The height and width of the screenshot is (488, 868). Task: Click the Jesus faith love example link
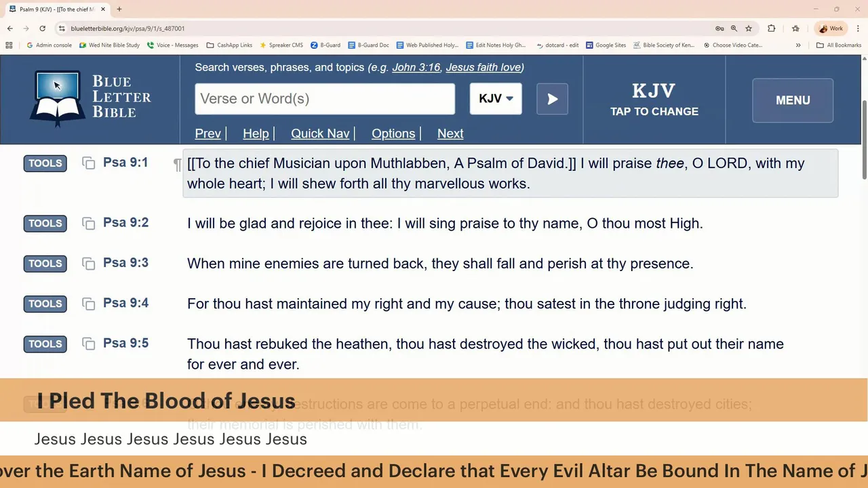[x=483, y=68]
